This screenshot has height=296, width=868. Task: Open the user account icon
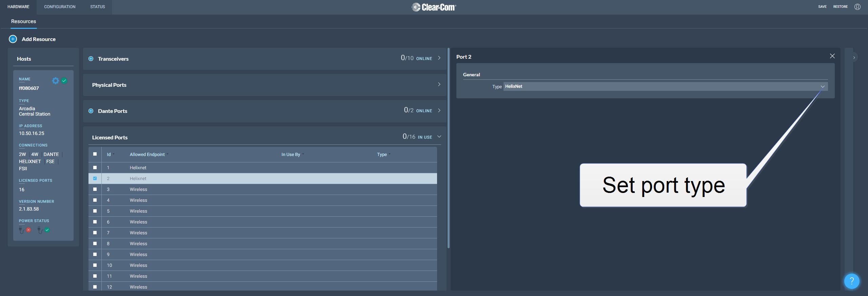point(857,7)
